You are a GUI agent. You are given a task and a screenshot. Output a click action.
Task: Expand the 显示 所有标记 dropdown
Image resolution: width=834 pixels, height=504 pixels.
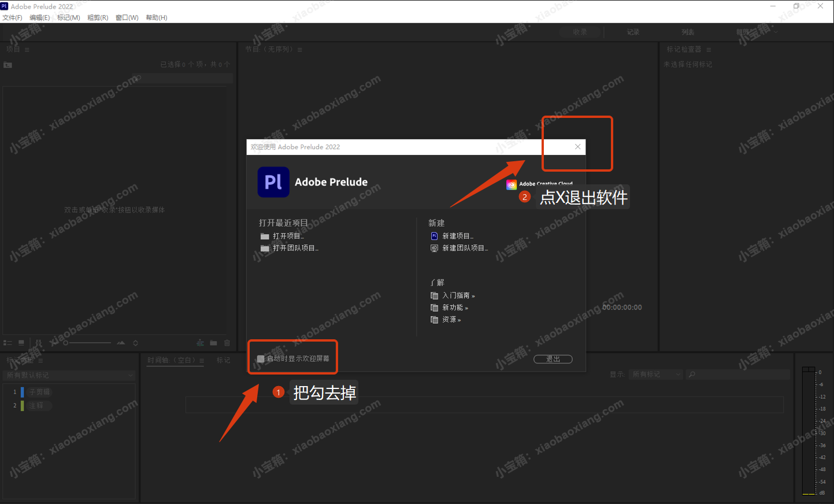click(656, 375)
